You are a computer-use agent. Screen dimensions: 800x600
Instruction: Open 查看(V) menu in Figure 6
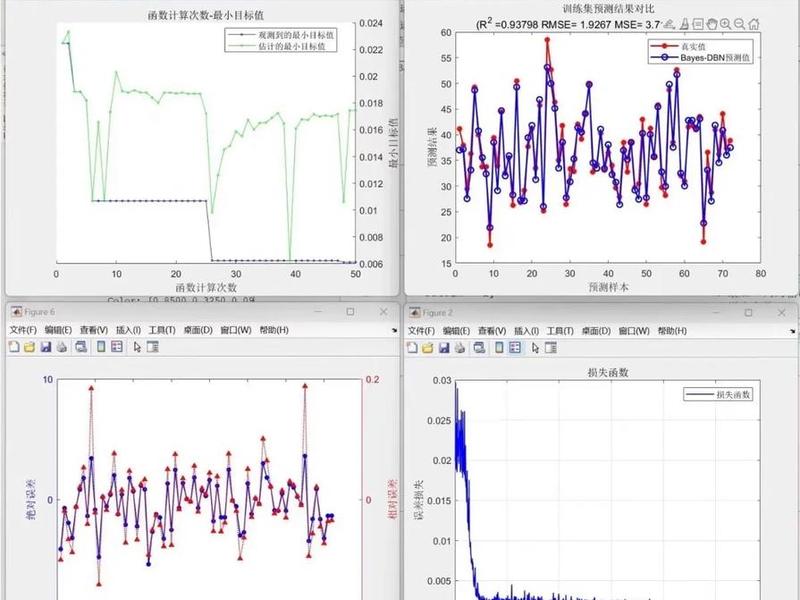click(93, 330)
